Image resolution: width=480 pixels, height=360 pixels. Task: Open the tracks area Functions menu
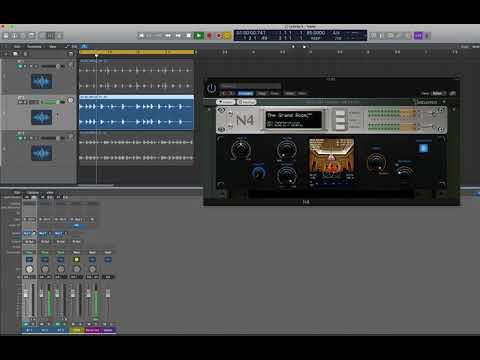(34, 46)
